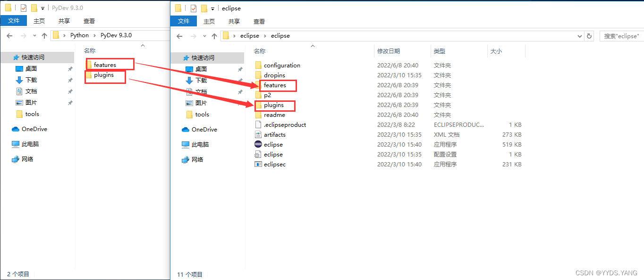Screen dimensions: 644x280
Task: Sort by 大小 column
Action: point(496,51)
